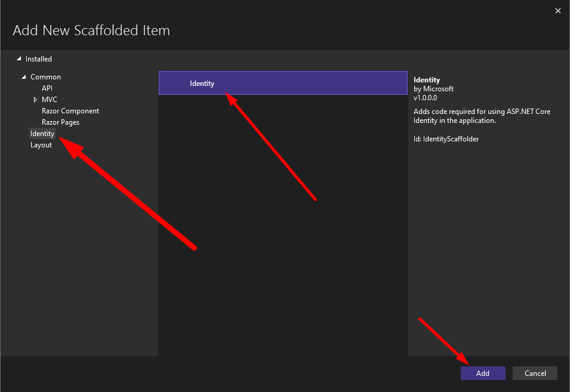Choose the API category
Image resolution: width=570 pixels, height=392 pixels.
[x=47, y=88]
